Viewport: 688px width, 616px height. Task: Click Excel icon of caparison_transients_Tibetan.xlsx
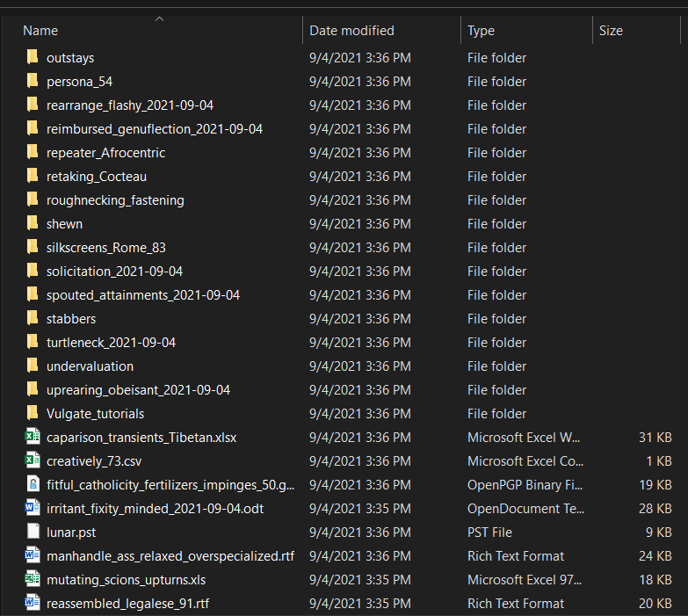click(x=33, y=437)
